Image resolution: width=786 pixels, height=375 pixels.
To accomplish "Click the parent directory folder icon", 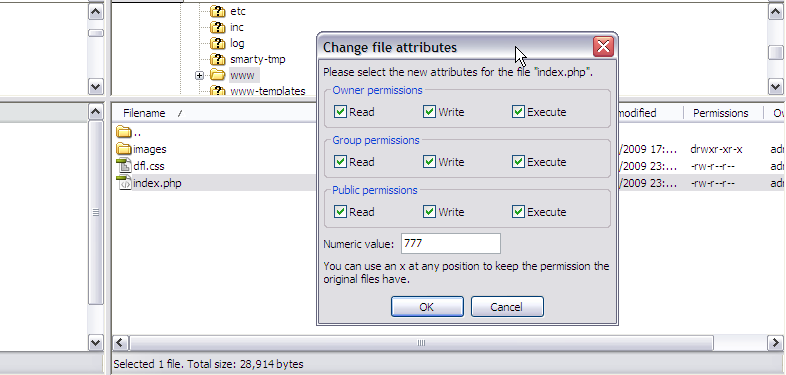I will (123, 132).
